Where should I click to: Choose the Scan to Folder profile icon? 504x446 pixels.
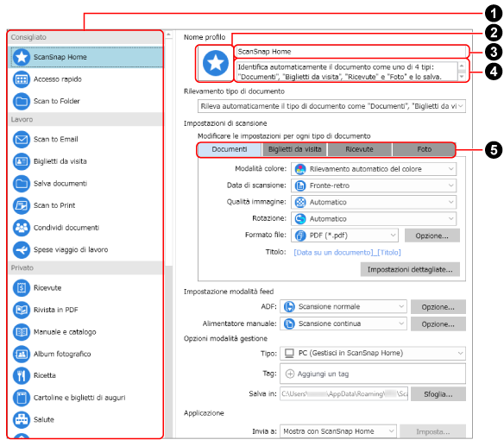(22, 101)
